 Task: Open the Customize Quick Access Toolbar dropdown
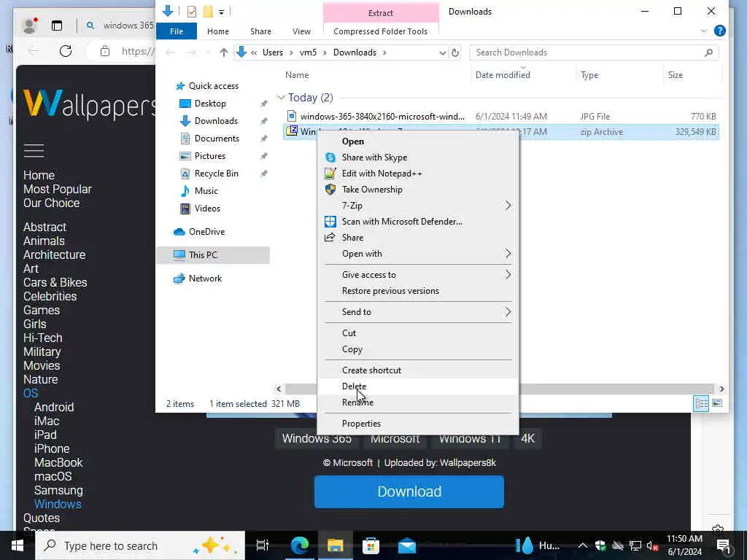222,12
